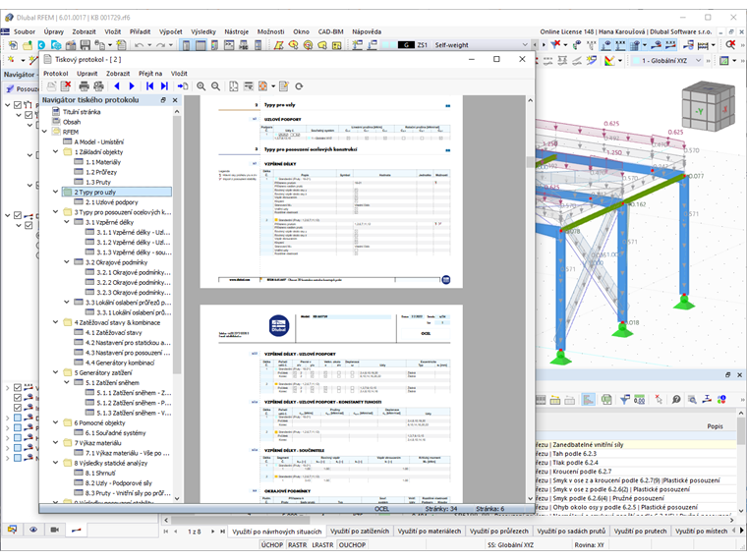The width and height of the screenshot is (747, 560).
Task: Click the protocol navigator vertical scrollbar
Action: pos(177,245)
